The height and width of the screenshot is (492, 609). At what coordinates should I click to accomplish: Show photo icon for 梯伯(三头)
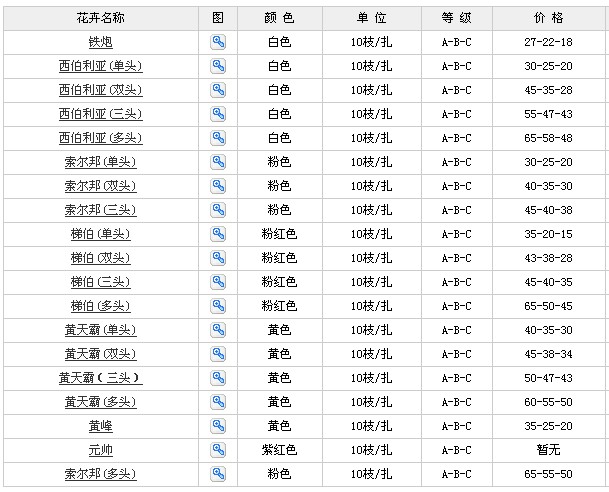218,282
